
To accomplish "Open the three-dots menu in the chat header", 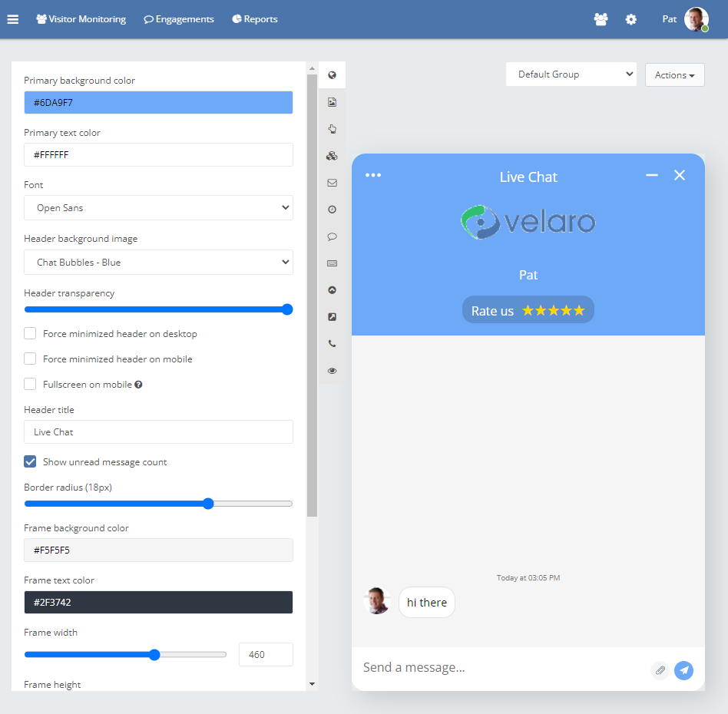I will coord(373,175).
